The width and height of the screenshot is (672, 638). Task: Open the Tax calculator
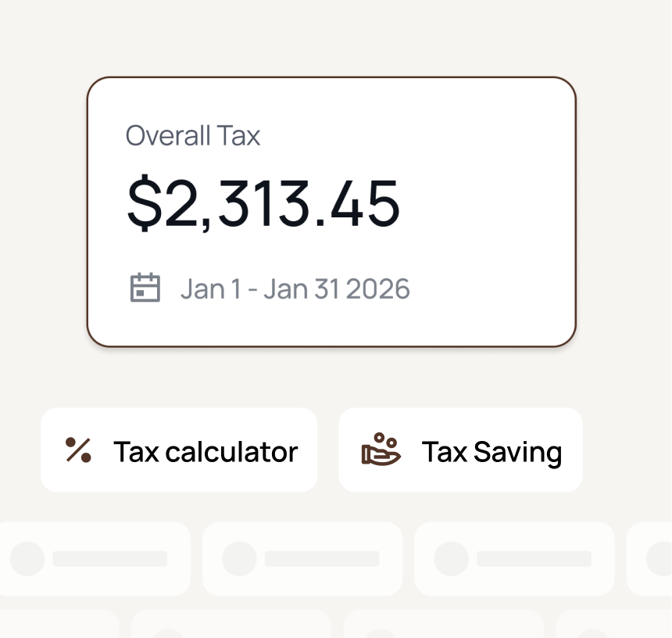[179, 450]
